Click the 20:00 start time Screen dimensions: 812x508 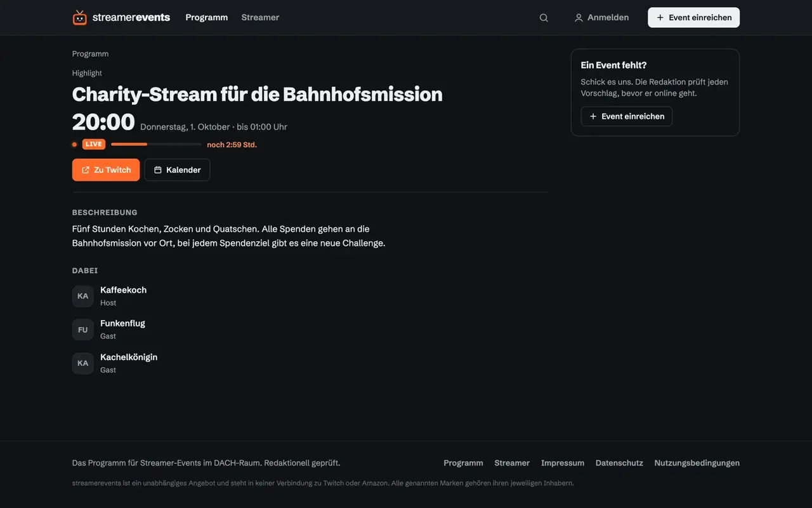[x=103, y=122]
